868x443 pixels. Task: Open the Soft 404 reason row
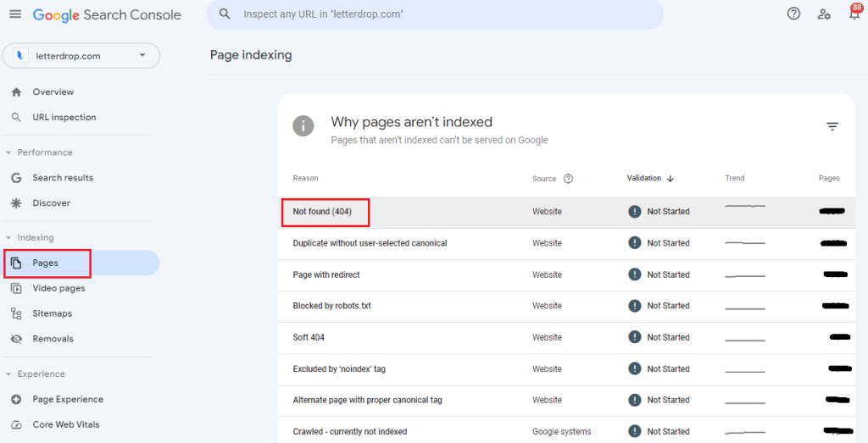point(309,337)
